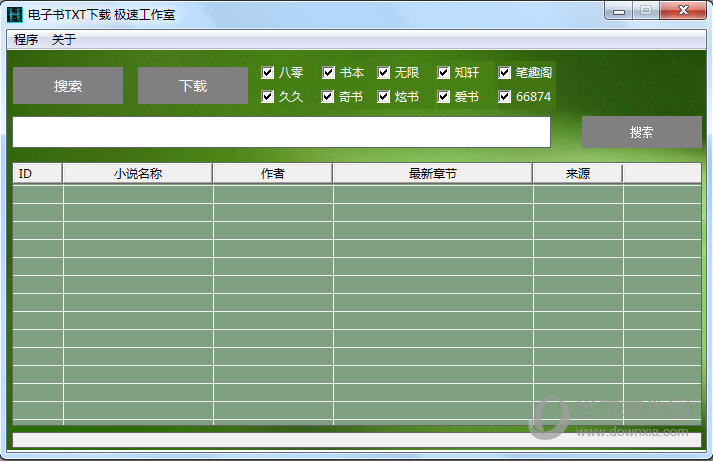Viewport: 713px width, 461px height.
Task: Open the 关于 menu
Action: click(x=63, y=40)
